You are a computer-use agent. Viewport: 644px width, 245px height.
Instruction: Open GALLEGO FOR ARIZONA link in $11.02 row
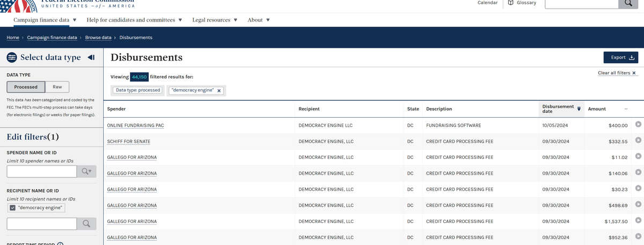pos(132,157)
